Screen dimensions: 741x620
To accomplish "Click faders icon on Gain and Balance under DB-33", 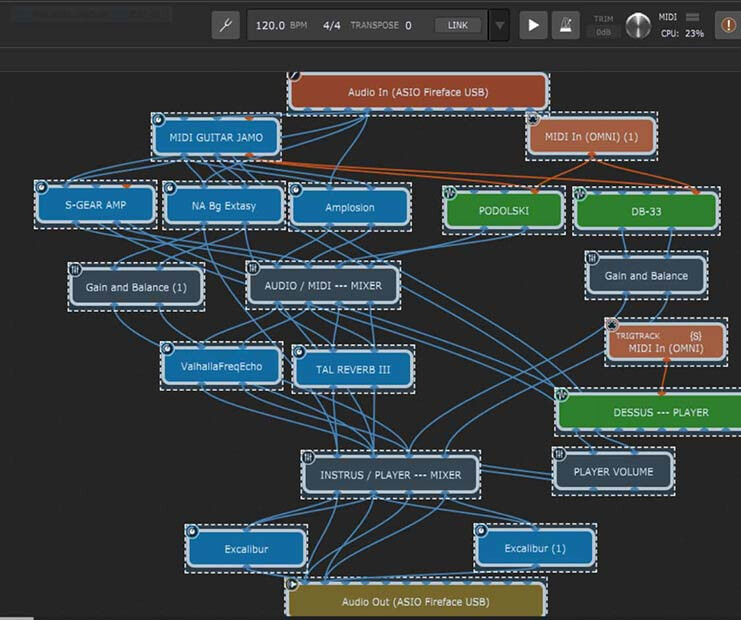I will pos(592,258).
